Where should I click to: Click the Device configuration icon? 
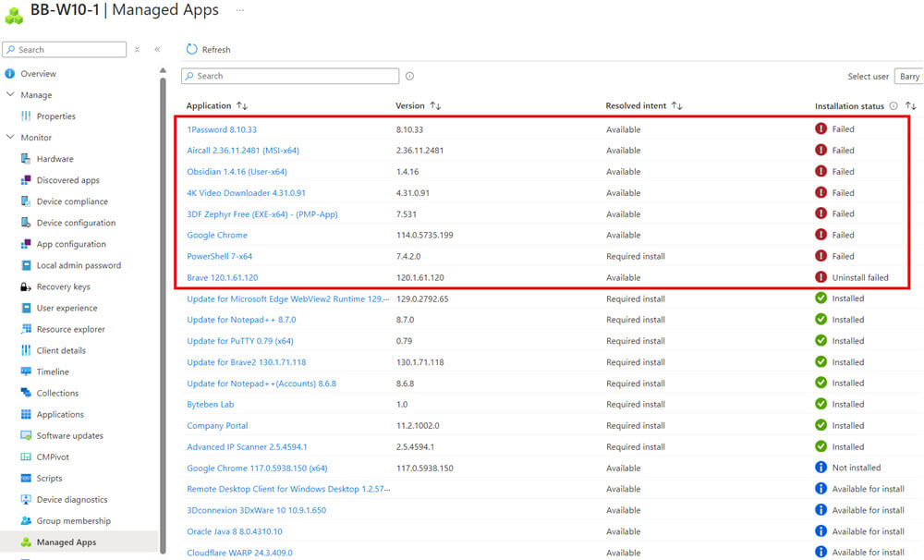pyautogui.click(x=26, y=222)
